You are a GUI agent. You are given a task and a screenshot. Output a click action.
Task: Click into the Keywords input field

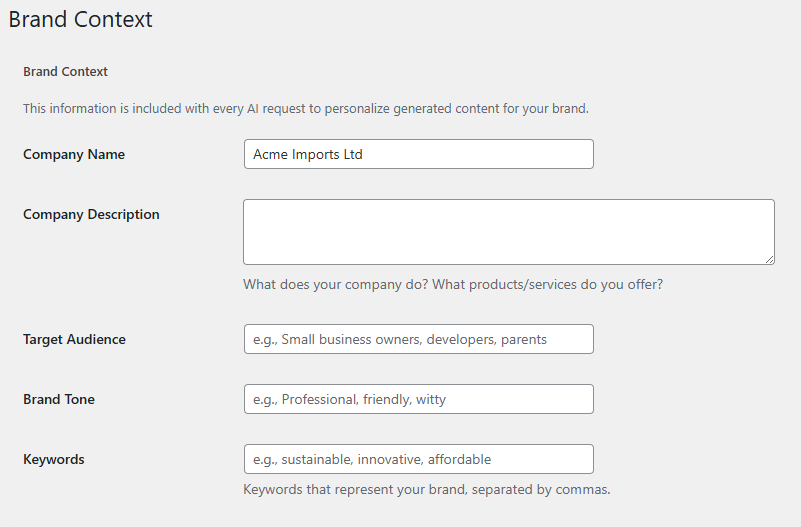point(418,459)
